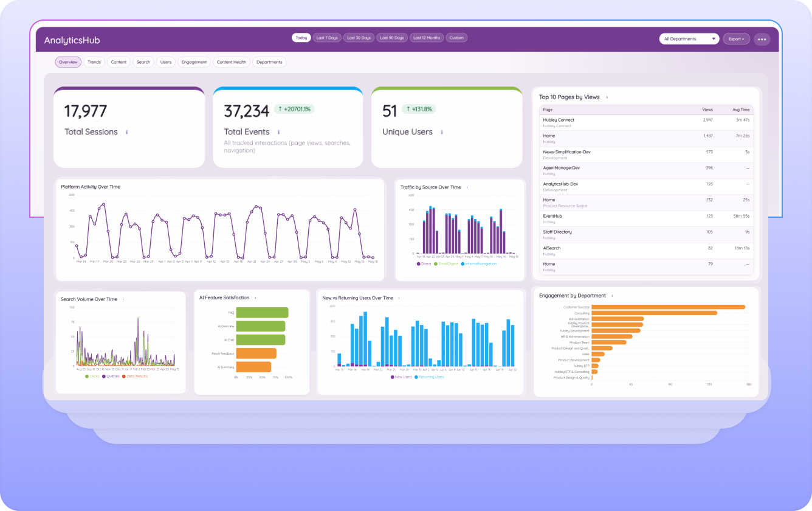Screen dimensions: 812x511
Task: Toggle the Zero Results legend series
Action: click(135, 376)
